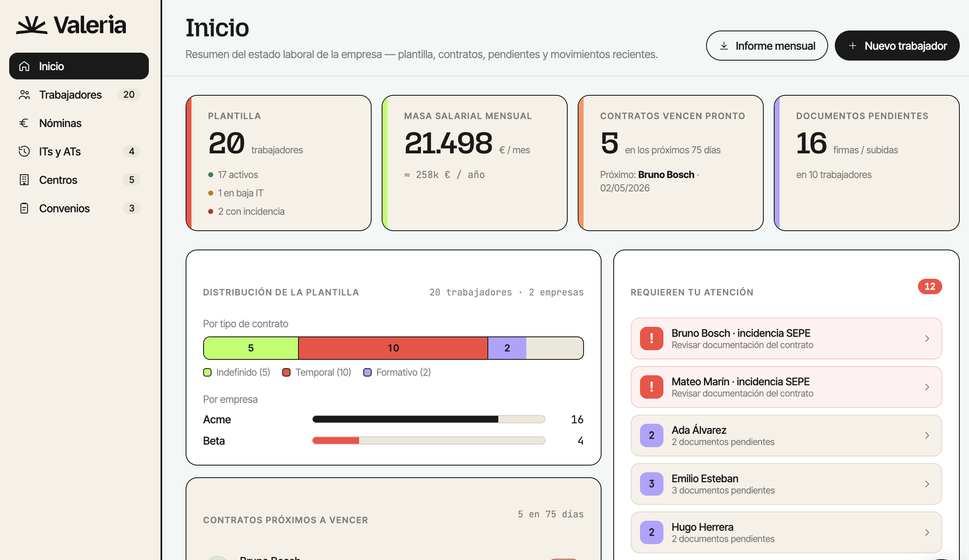The height and width of the screenshot is (560, 969).
Task: Open the Nóminas section
Action: click(79, 123)
